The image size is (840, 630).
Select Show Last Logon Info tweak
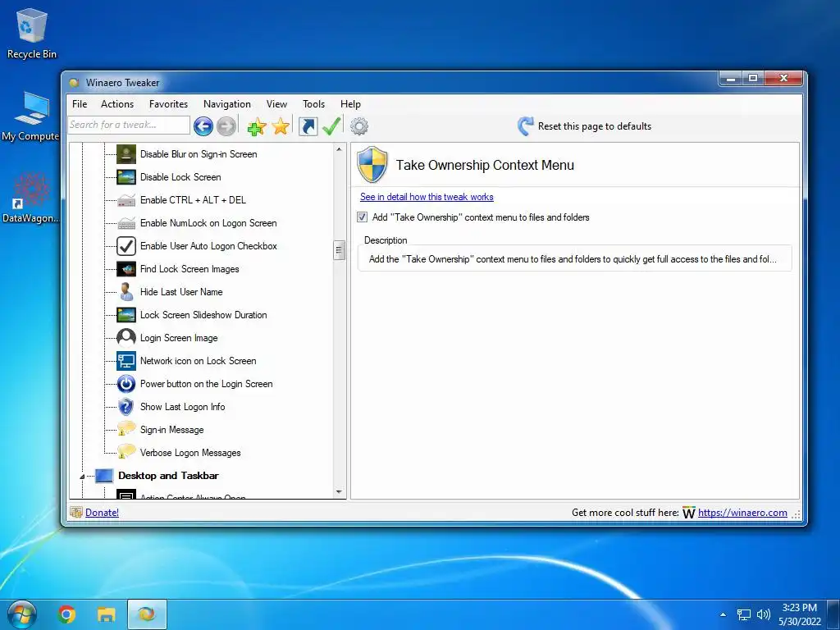point(183,407)
